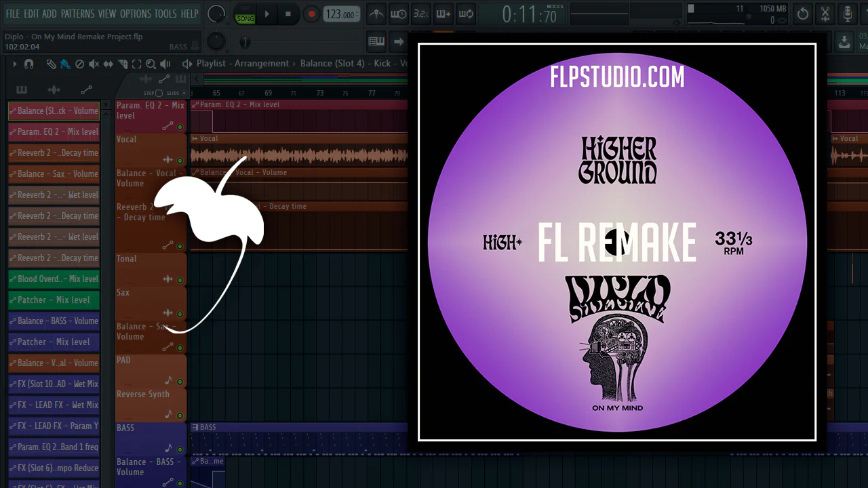Click the loop recording icon

(x=466, y=14)
